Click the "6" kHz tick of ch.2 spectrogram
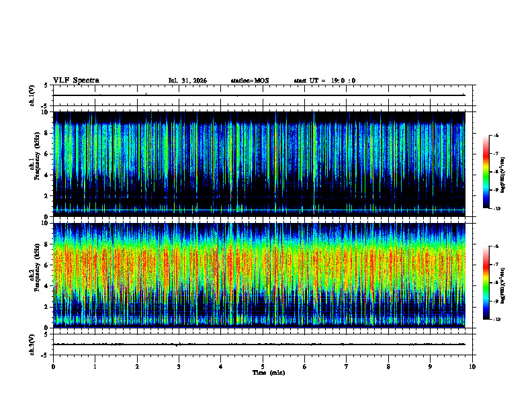532x411 pixels. pos(47,265)
